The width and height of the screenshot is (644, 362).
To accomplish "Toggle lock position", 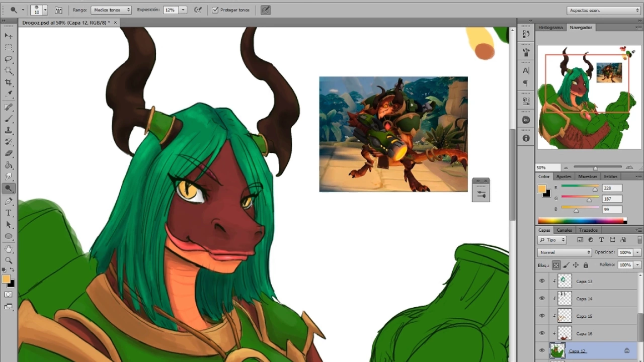I will 576,265.
